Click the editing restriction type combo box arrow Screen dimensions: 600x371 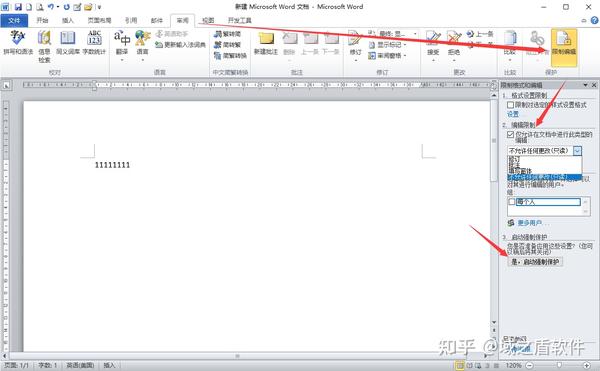click(577, 151)
